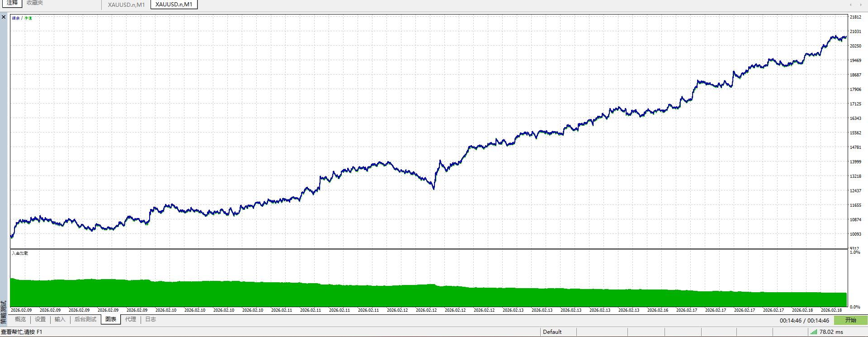
Task: Click the 20250 axis value
Action: coord(855,46)
